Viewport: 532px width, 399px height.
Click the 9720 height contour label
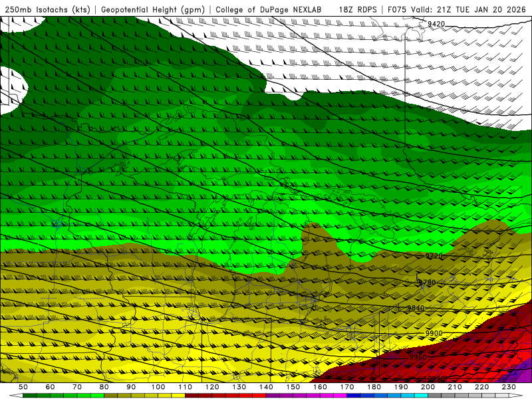(x=434, y=255)
